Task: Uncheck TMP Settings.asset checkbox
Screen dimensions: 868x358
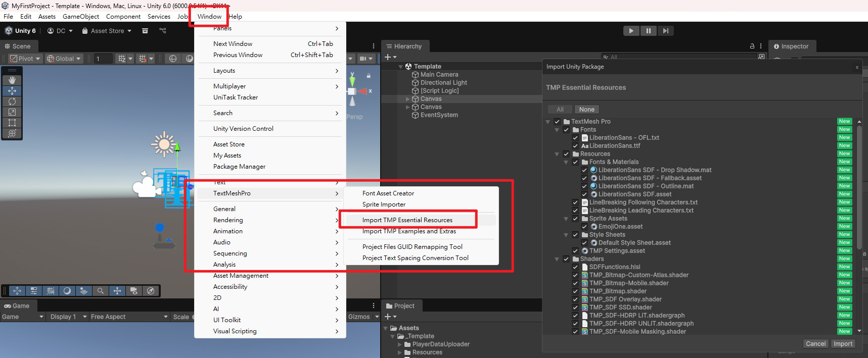Action: [x=575, y=251]
